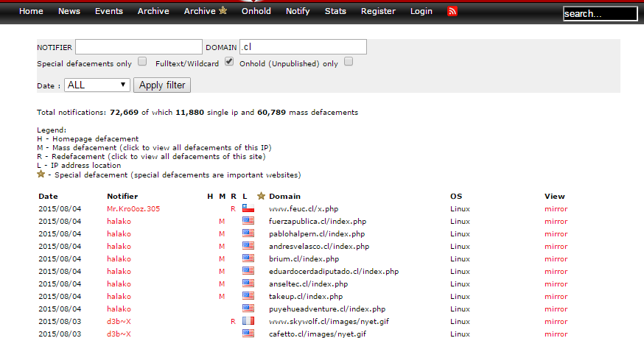
Task: Open the Archive menu item
Action: pos(153,11)
